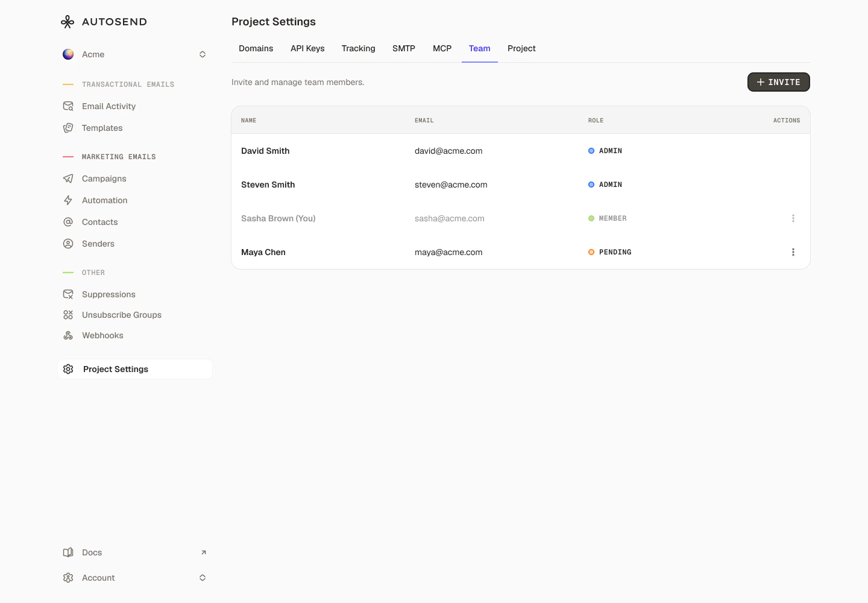Viewport: 868px width, 603px height.
Task: Click email steven@acme.com
Action: coord(451,185)
